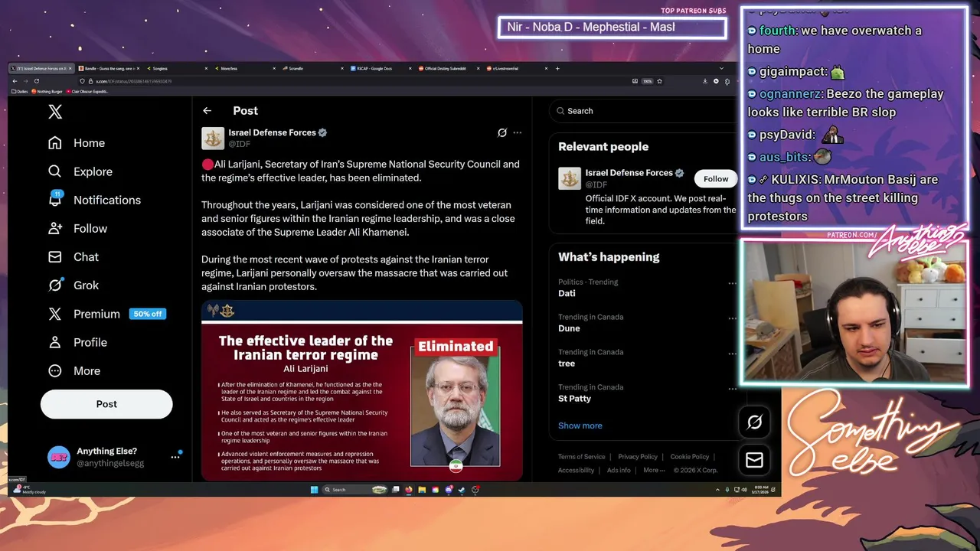Click the Windows Start button
This screenshot has width=980, height=551.
[x=314, y=490]
